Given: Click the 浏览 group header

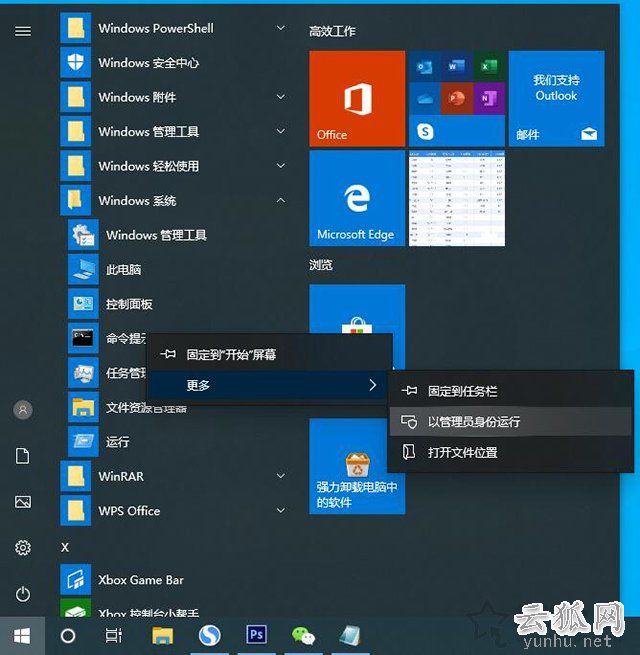Looking at the screenshot, I should point(321,264).
